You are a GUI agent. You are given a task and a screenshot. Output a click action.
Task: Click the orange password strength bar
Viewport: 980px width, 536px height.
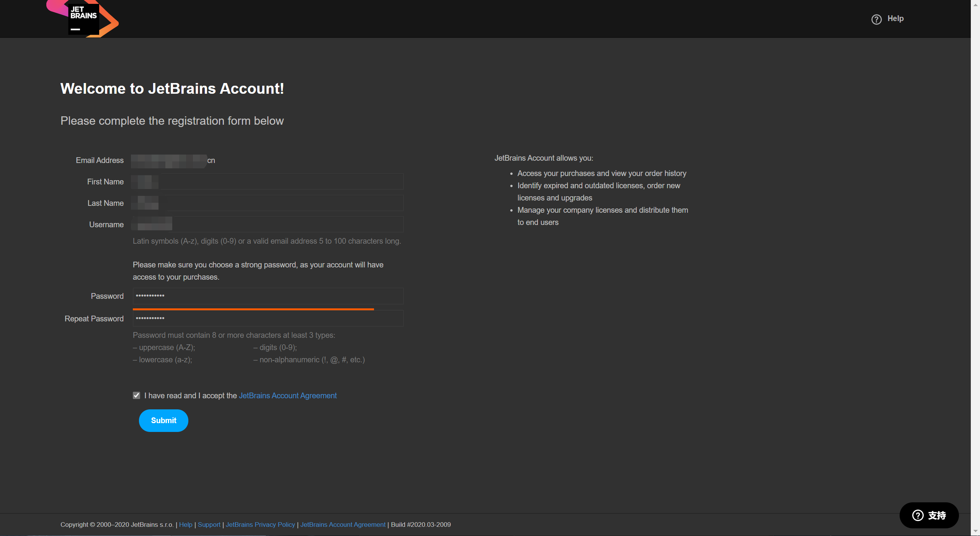tap(253, 309)
